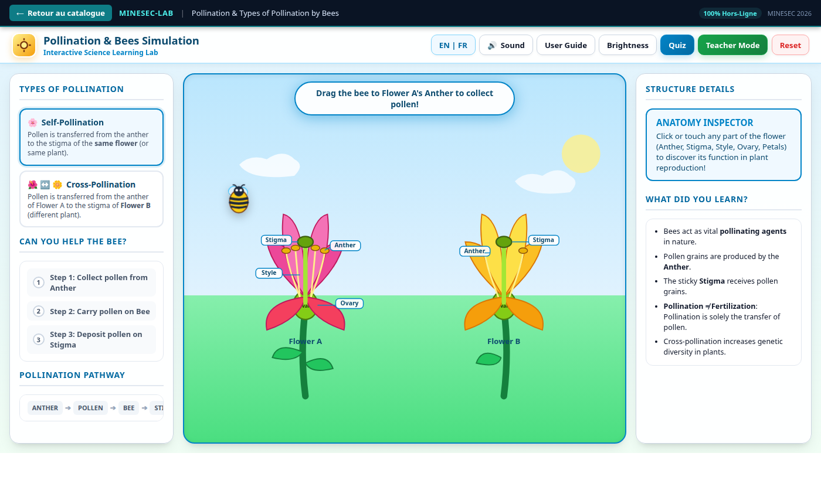Start the Quiz

click(x=677, y=45)
